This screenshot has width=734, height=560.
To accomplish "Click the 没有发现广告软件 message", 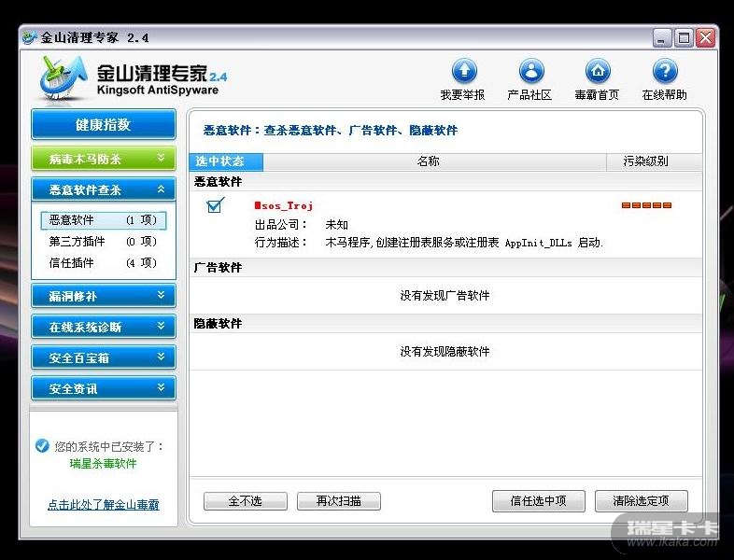I will coord(445,296).
